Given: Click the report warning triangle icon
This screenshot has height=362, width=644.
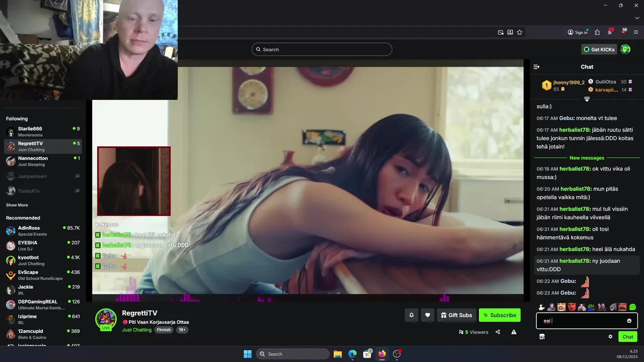Looking at the screenshot, I should point(514,332).
